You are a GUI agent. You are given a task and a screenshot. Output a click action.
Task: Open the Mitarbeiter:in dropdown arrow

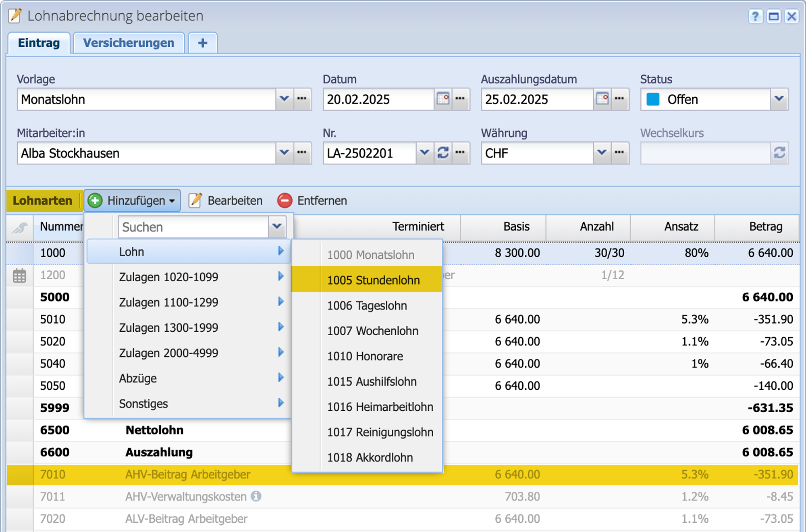click(284, 153)
